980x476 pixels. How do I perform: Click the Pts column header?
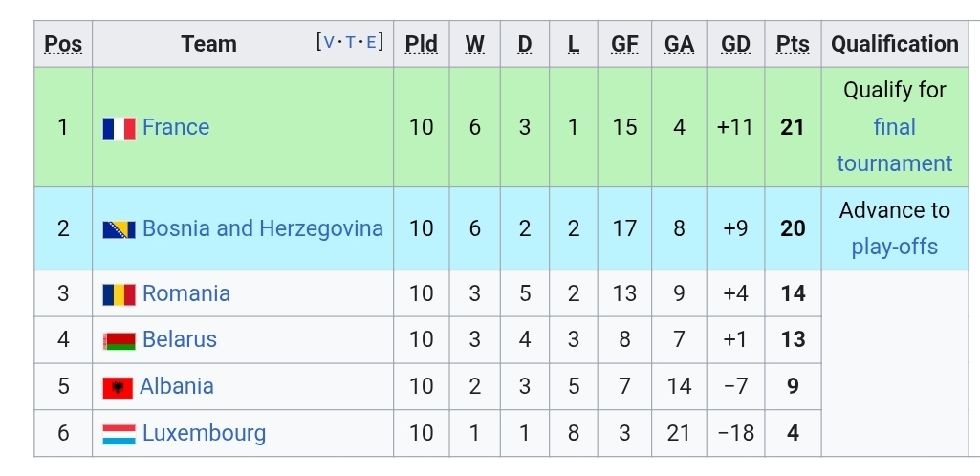[x=793, y=44]
